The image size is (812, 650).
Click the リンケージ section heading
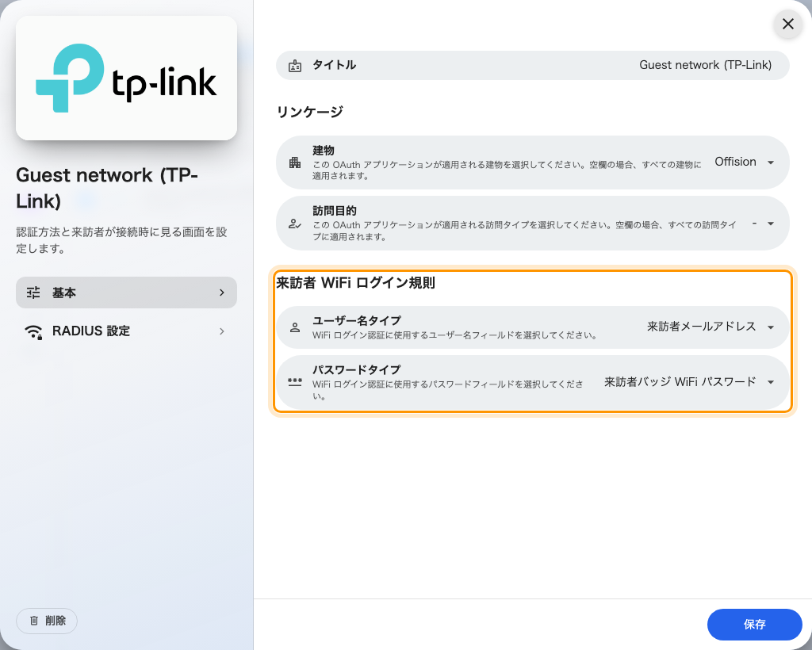pos(310,112)
